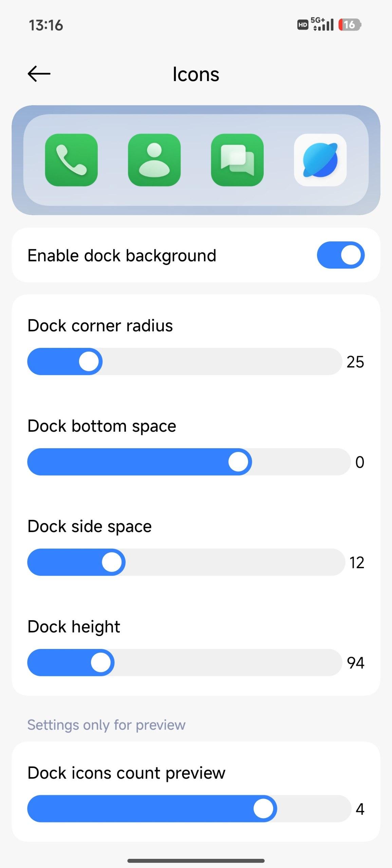
Task: Click the Dock corner radius slider handle
Action: tap(89, 361)
